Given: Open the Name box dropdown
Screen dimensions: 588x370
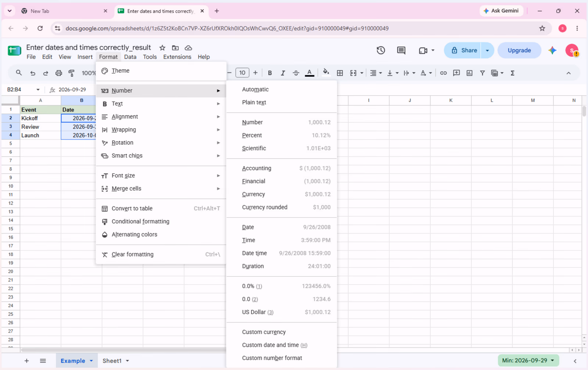Looking at the screenshot, I should click(x=38, y=90).
